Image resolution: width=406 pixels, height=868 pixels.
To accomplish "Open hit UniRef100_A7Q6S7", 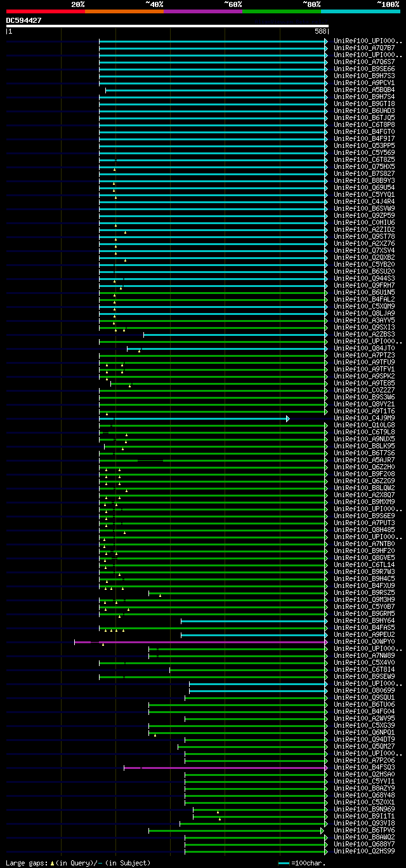I will (x=364, y=62).
